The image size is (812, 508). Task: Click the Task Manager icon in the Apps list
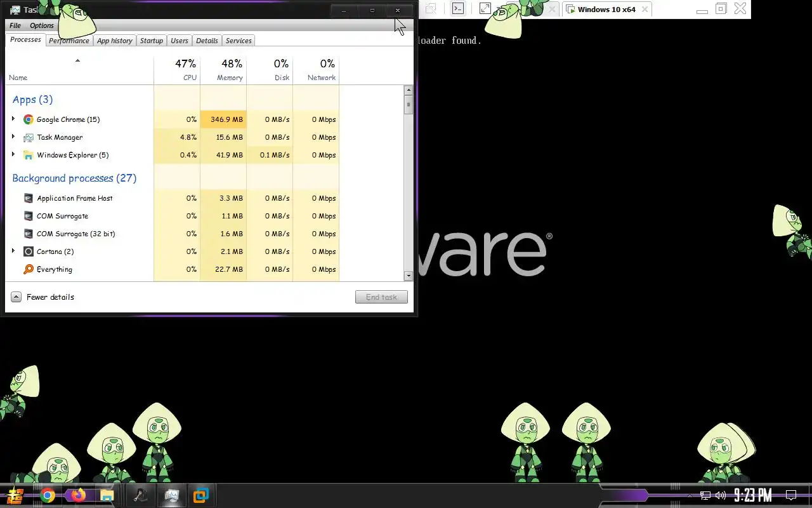28,137
